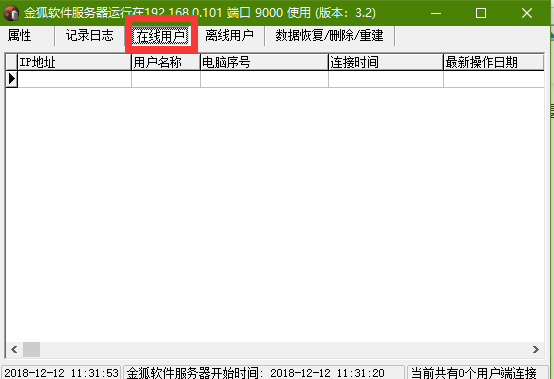Click empty 连接时间 cell in first row

pyautogui.click(x=386, y=79)
